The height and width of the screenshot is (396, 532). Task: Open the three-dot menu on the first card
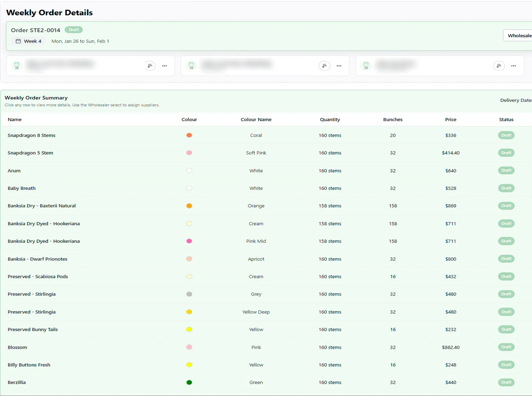[x=164, y=66]
